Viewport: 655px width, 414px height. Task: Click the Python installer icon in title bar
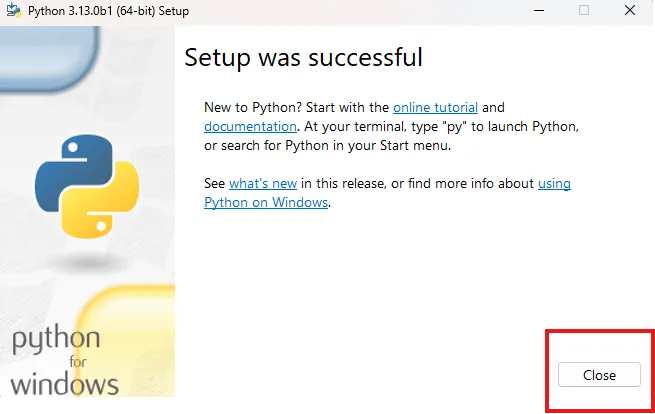pos(14,10)
